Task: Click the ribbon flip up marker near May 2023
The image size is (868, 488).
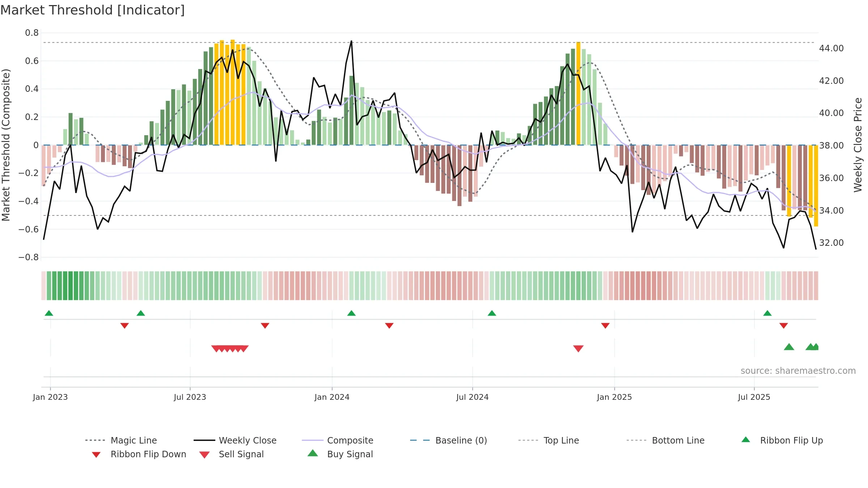Action: coord(141,313)
